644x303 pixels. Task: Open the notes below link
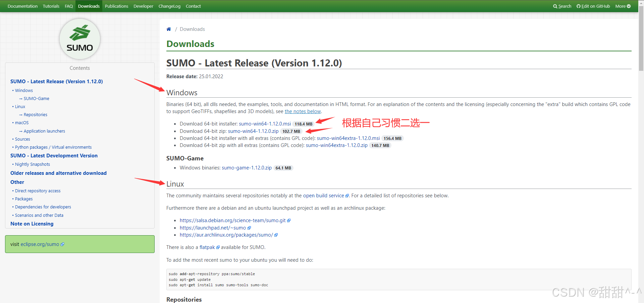(302, 111)
